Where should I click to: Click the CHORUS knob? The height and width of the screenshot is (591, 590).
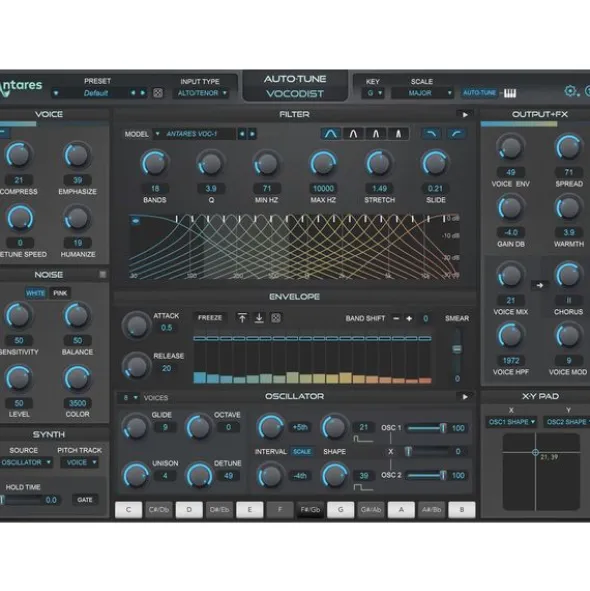568,275
